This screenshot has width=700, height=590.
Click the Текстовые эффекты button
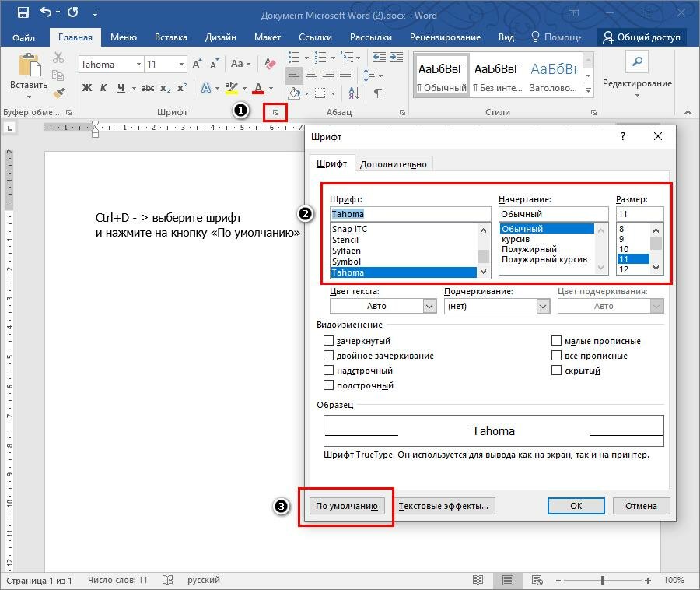(x=443, y=506)
